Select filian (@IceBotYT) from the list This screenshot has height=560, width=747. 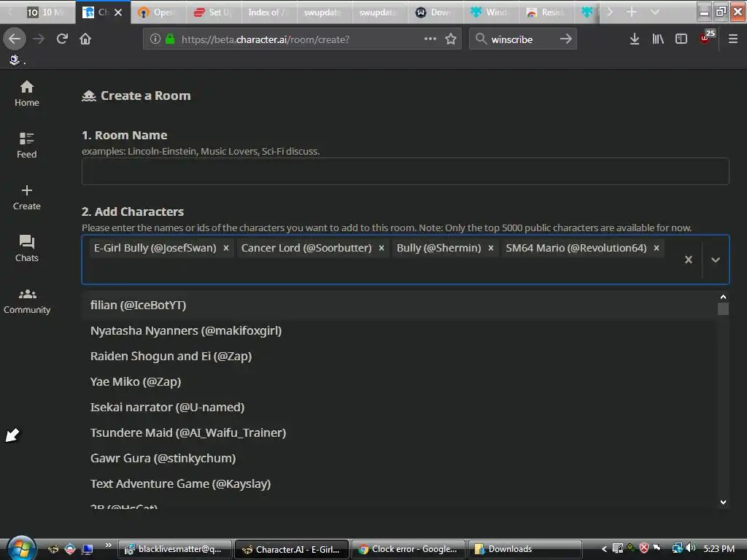pyautogui.click(x=398, y=306)
